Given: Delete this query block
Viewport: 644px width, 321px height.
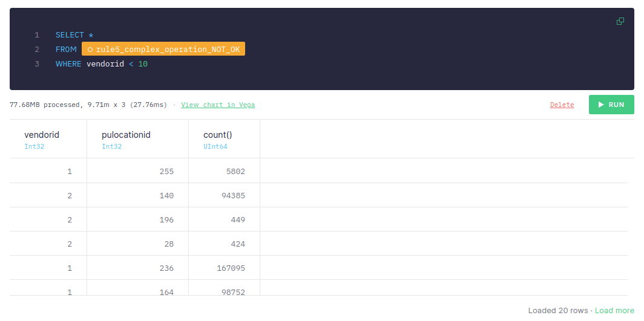Looking at the screenshot, I should click(x=562, y=105).
